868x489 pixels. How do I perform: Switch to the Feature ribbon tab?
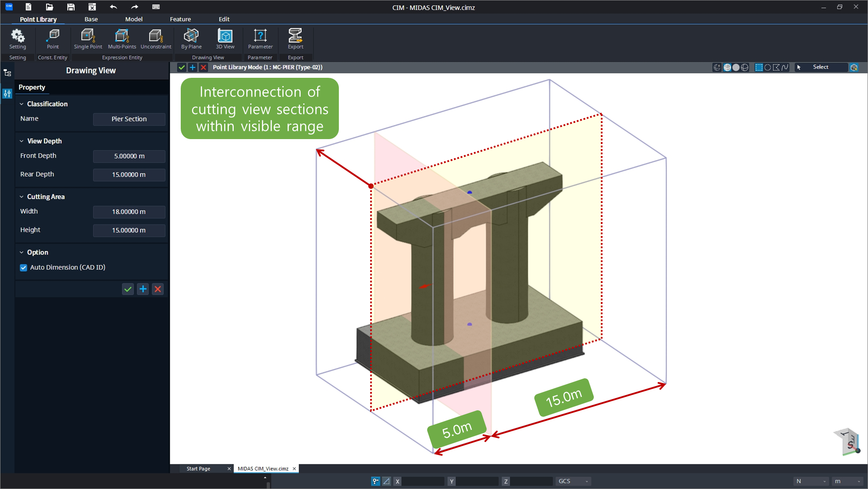(x=180, y=19)
